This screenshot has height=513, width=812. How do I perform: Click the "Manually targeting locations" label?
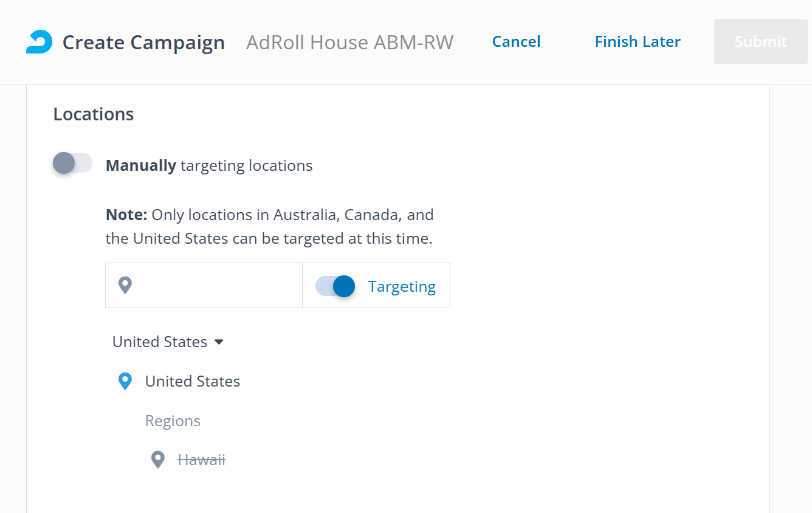(209, 165)
